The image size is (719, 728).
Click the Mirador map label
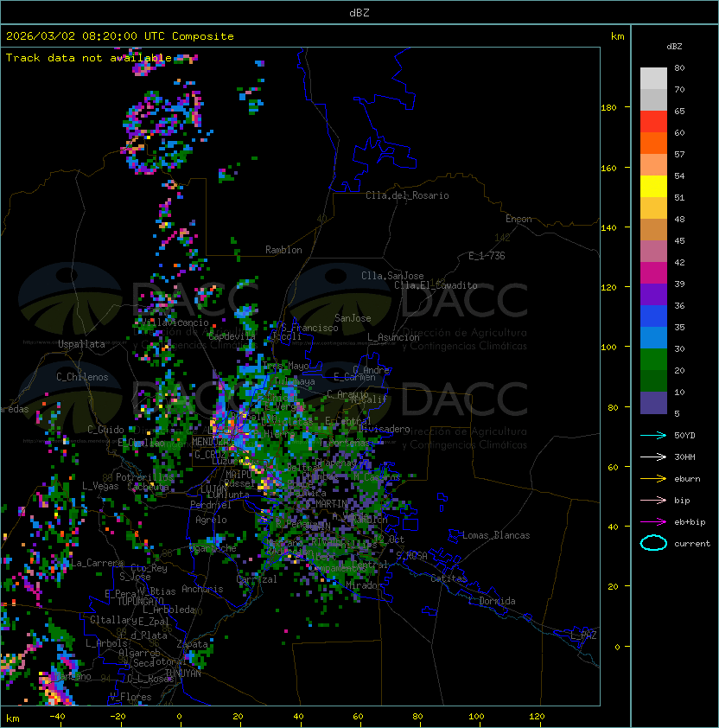click(362, 585)
